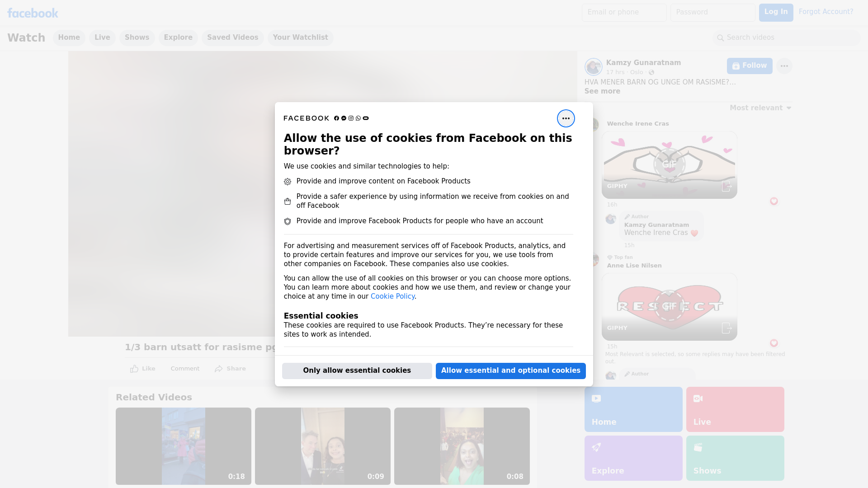Follow Kamzy Gunaratnam
Viewport: 868px width, 488px height.
(x=750, y=66)
